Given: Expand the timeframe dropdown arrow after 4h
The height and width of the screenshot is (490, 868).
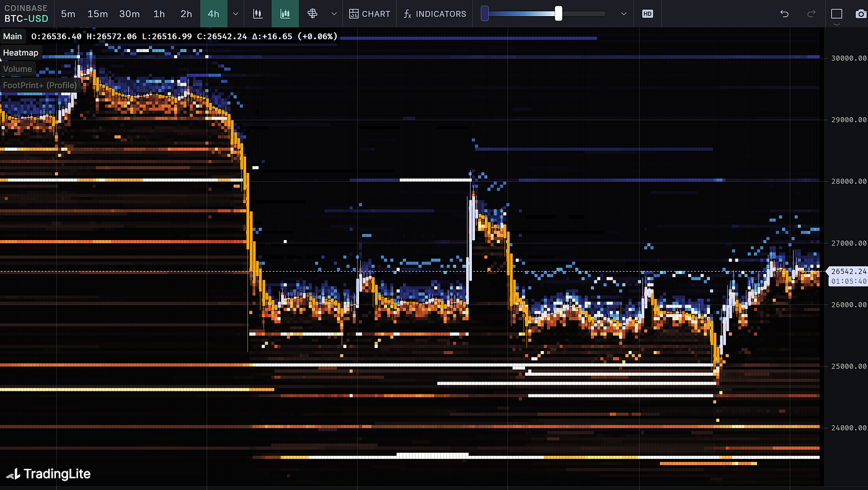Looking at the screenshot, I should pos(235,14).
